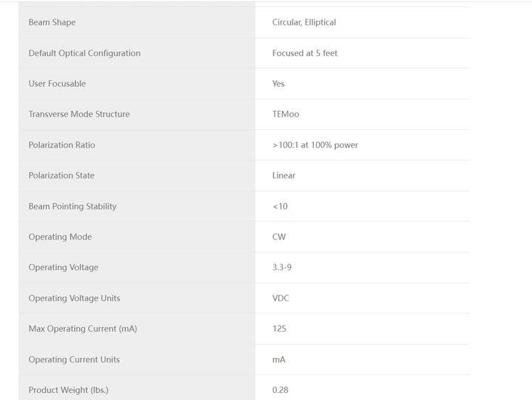Click the Beam Pointing Stability label
This screenshot has width=532, height=400.
coord(72,207)
